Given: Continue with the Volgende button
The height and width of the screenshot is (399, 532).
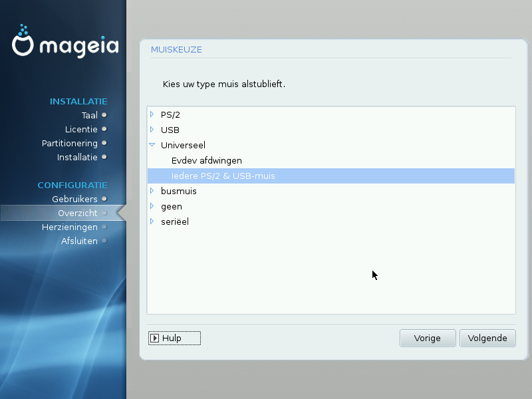Looking at the screenshot, I should point(487,338).
